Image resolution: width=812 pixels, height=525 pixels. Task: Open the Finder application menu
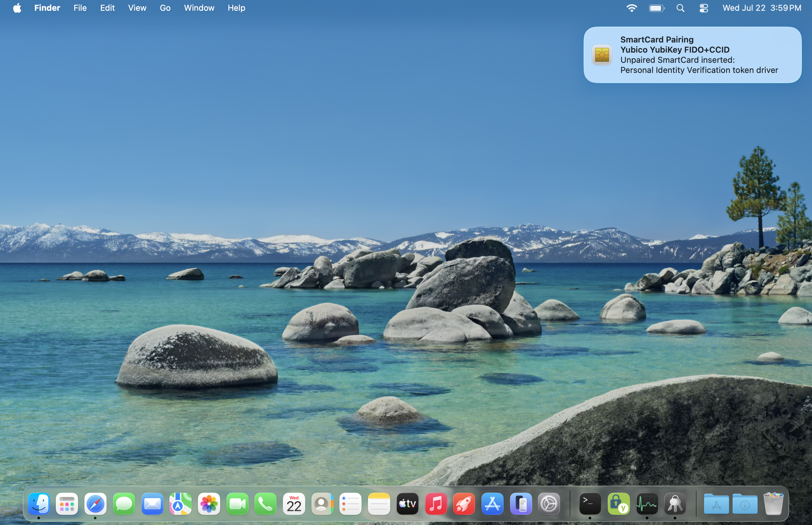click(x=47, y=8)
